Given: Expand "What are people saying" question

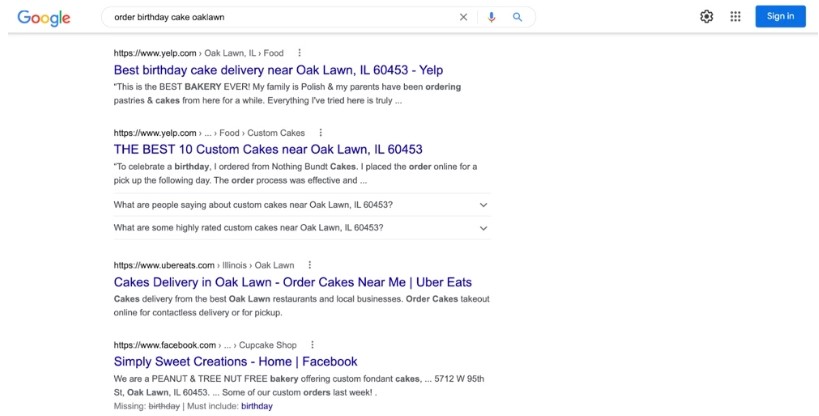Looking at the screenshot, I should point(483,205).
